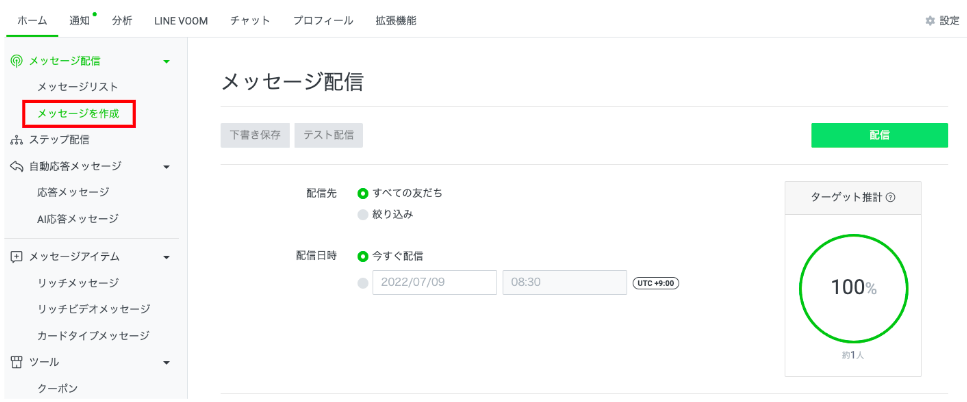Collapse the メッセージ配信 section arrow
This screenshot has height=402, width=967.
point(166,62)
